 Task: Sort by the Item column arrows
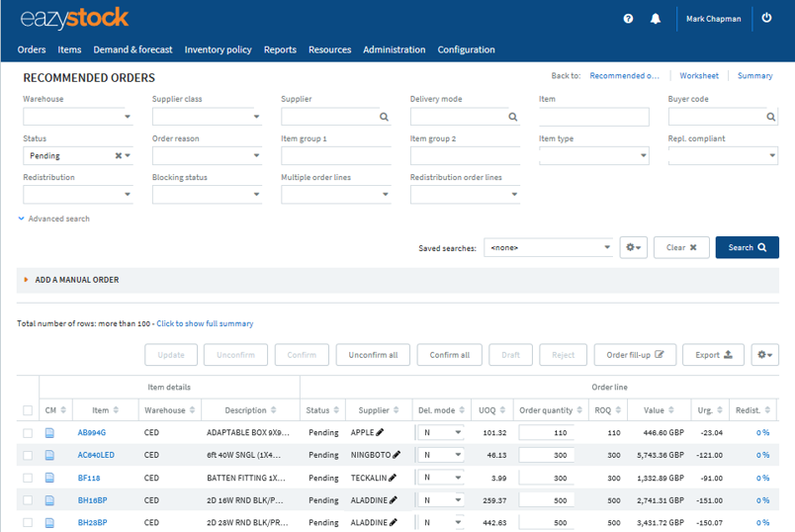tap(116, 409)
